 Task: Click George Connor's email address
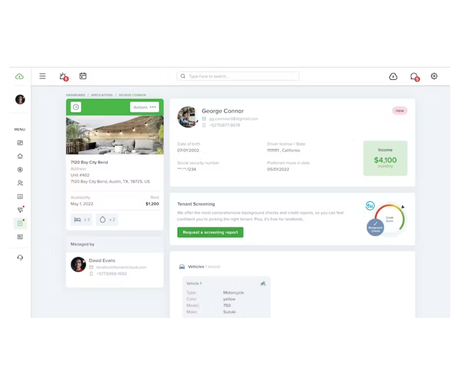pyautogui.click(x=233, y=119)
